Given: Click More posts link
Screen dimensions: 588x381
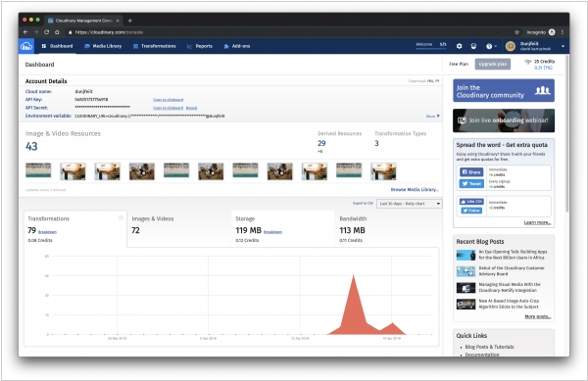Looking at the screenshot, I should click(x=537, y=316).
